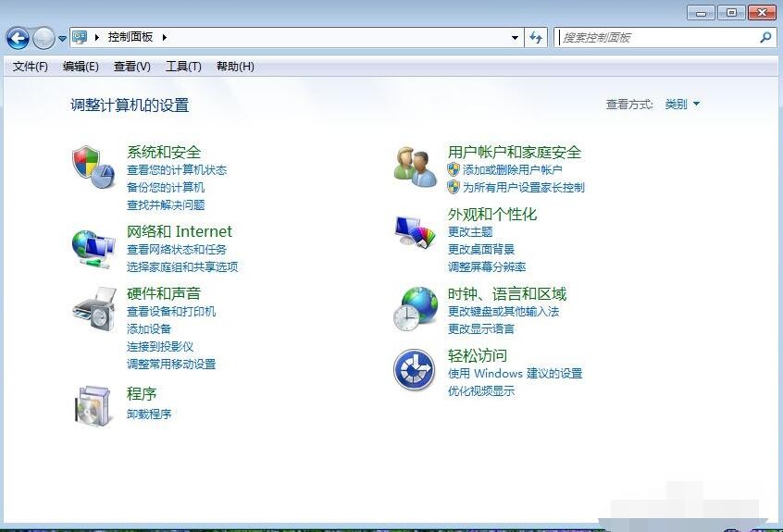Open the 硬件和声音 heading

[x=164, y=293]
